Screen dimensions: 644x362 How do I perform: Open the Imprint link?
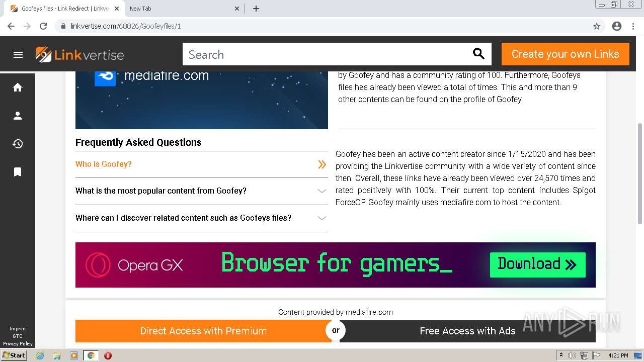(x=18, y=329)
